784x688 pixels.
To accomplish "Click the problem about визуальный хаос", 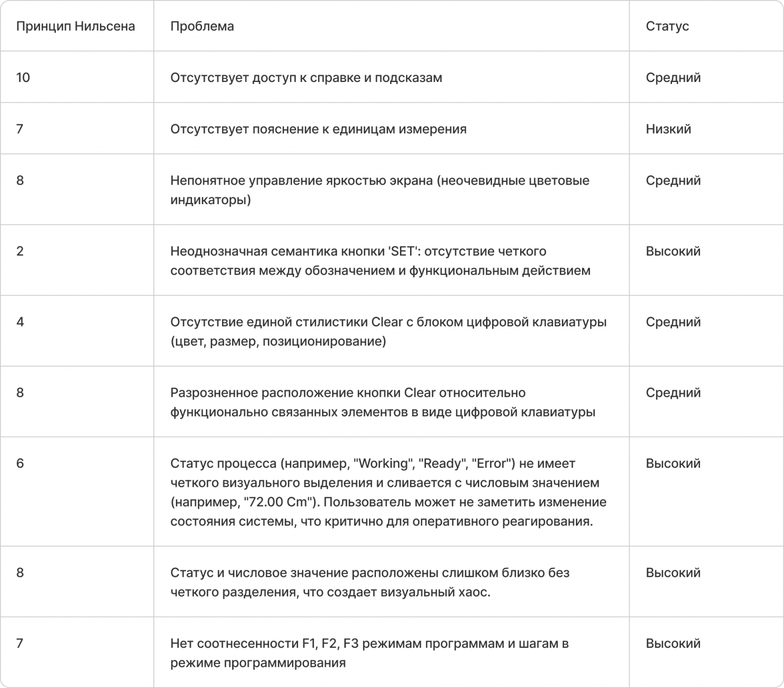I will point(369,582).
